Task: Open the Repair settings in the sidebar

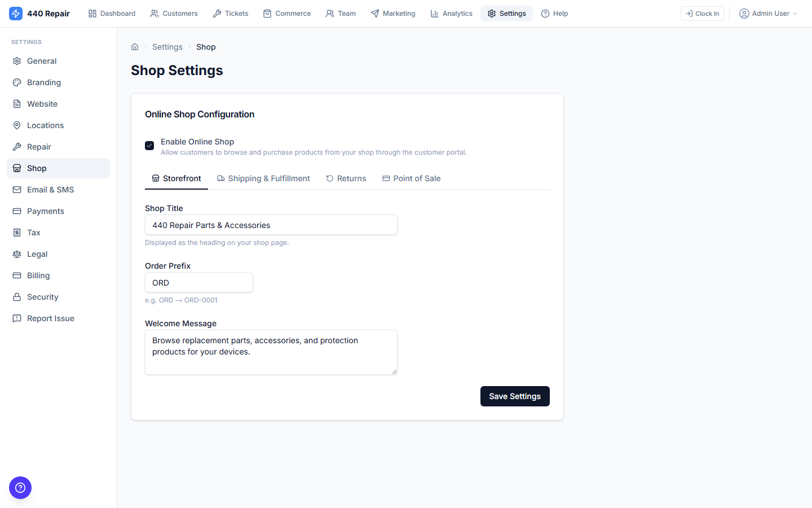Action: tap(39, 146)
